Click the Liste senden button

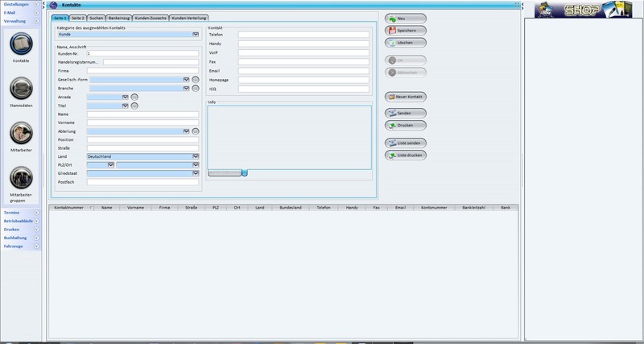tap(406, 143)
